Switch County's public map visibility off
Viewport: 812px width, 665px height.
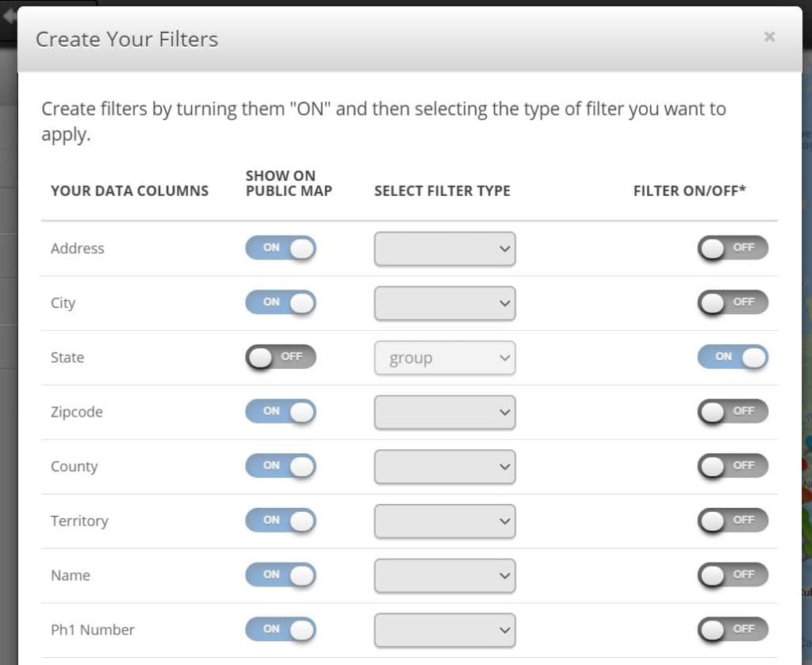pyautogui.click(x=281, y=467)
